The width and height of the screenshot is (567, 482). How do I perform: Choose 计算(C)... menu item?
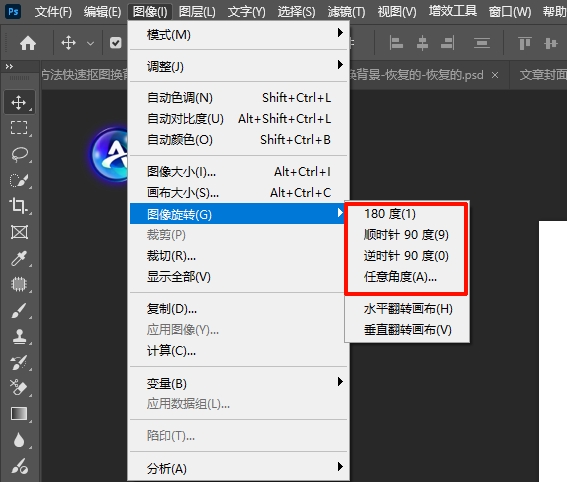click(238, 351)
